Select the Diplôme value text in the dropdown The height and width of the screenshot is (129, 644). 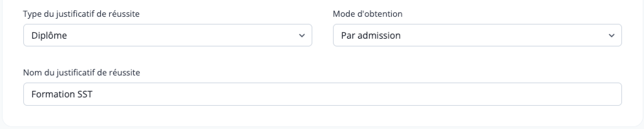(49, 35)
